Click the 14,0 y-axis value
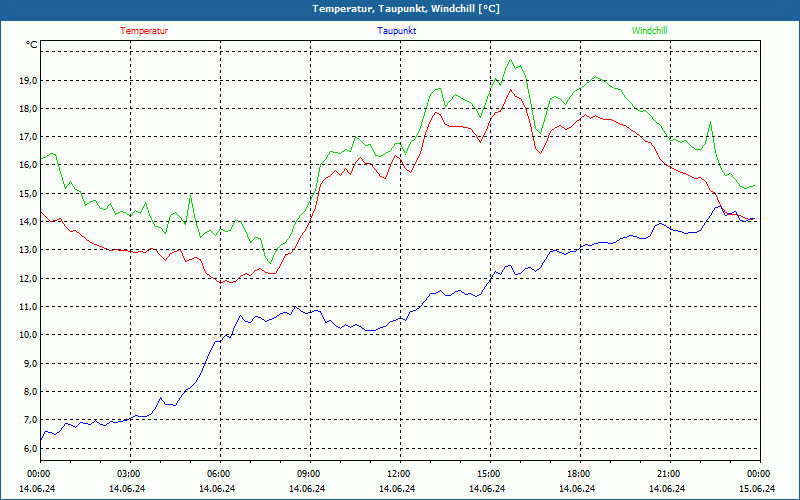The image size is (800, 500). pyautogui.click(x=28, y=221)
